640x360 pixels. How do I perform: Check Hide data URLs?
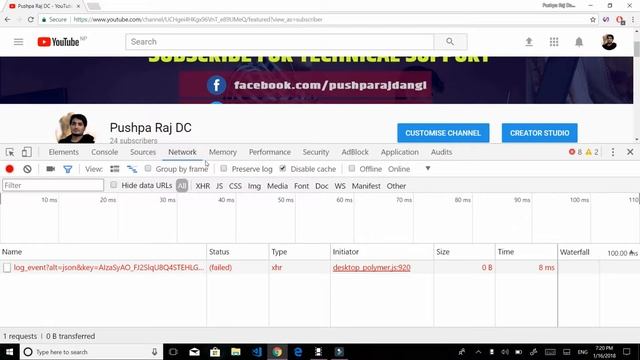[113, 185]
